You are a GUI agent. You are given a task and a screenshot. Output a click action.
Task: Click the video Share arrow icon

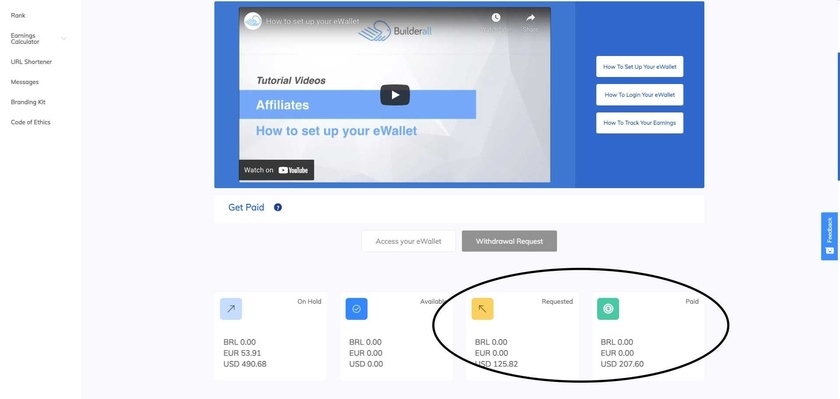(x=530, y=18)
